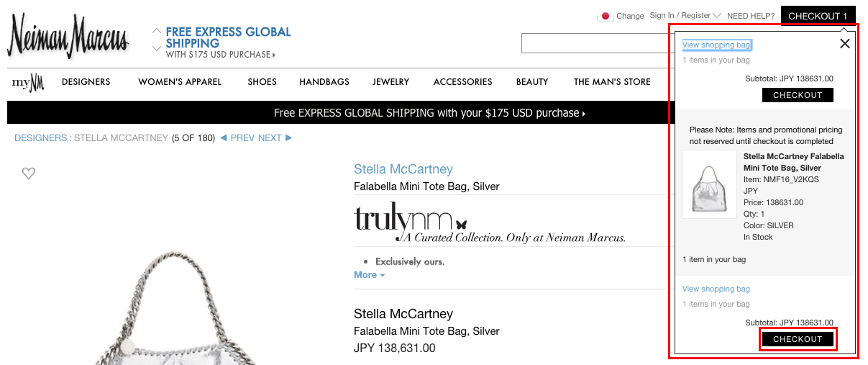
Task: Click the Japan flag icon
Action: pos(605,16)
